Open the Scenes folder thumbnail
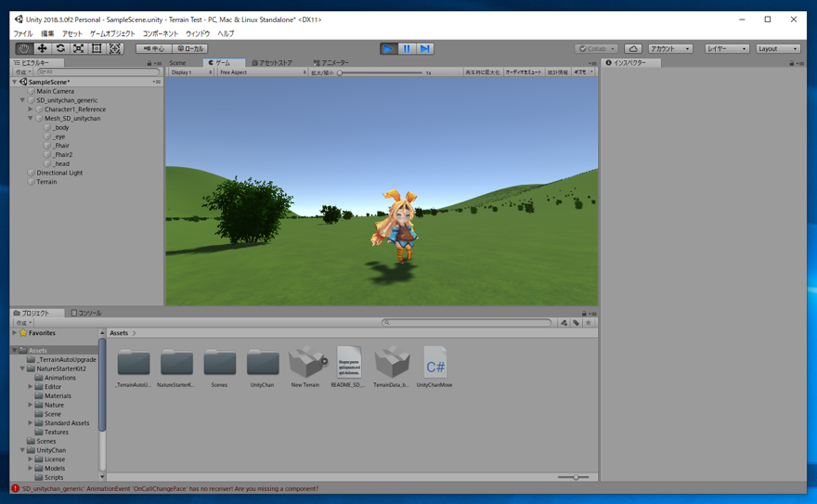Screen dimensions: 817x504 click(219, 367)
